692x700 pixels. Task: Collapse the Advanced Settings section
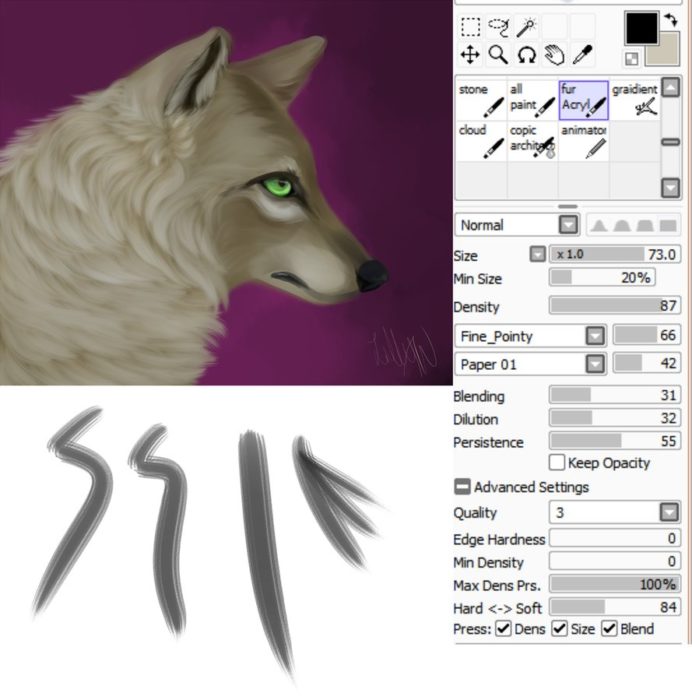(462, 487)
